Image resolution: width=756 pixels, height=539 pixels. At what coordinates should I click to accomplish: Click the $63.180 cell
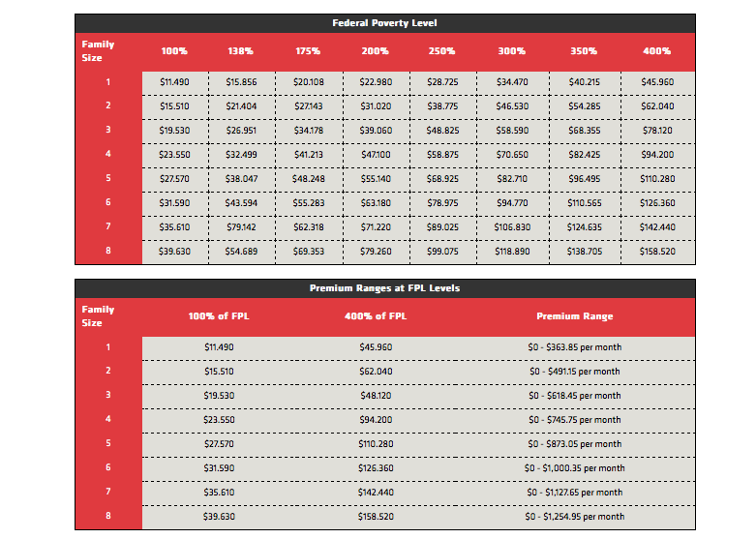(x=376, y=203)
